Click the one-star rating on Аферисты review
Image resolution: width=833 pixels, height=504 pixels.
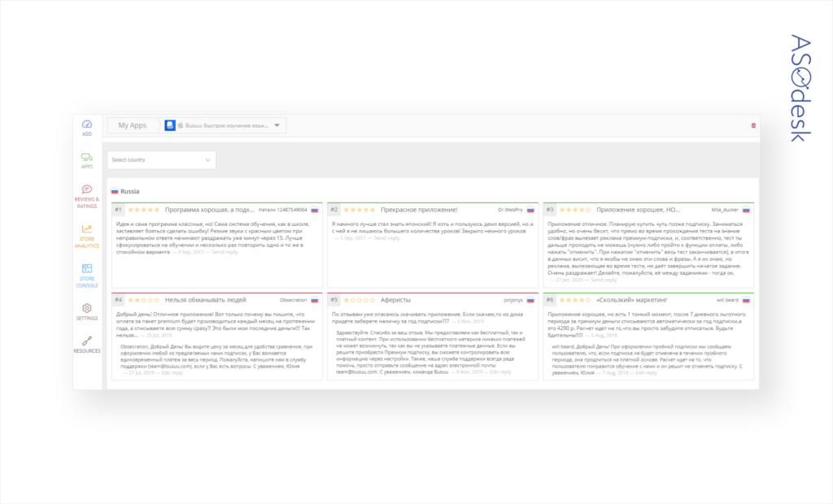click(x=359, y=300)
